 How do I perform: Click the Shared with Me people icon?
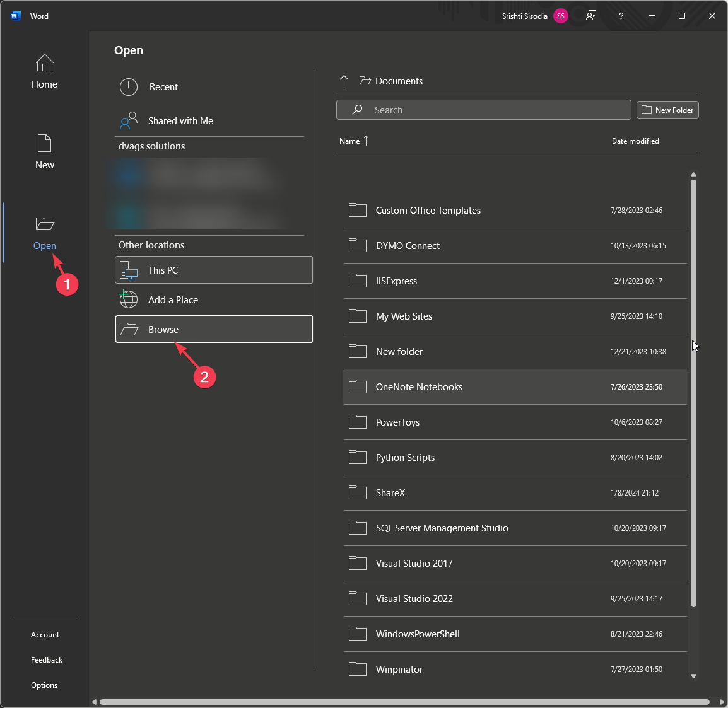[x=129, y=120]
